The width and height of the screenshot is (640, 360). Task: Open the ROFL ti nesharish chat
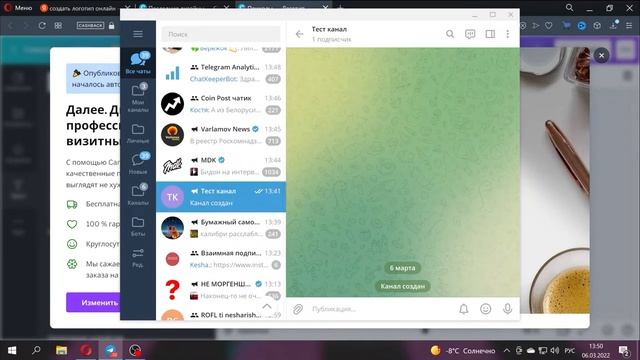click(221, 314)
